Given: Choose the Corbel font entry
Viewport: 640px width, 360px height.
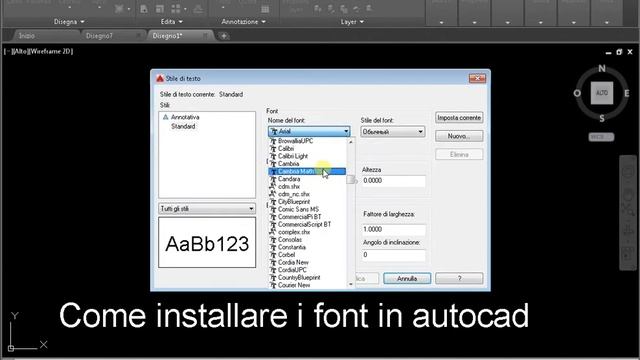Looking at the screenshot, I should pyautogui.click(x=307, y=255).
